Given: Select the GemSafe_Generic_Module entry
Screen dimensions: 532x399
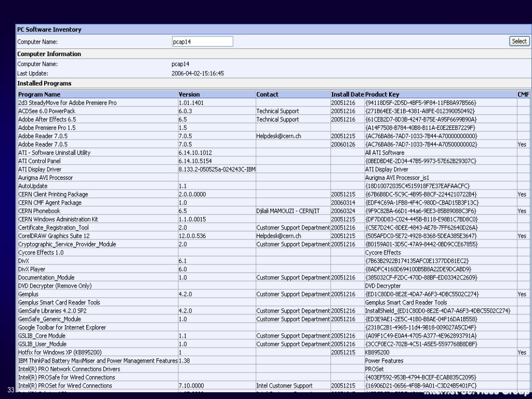Looking at the screenshot, I should coord(49,319).
